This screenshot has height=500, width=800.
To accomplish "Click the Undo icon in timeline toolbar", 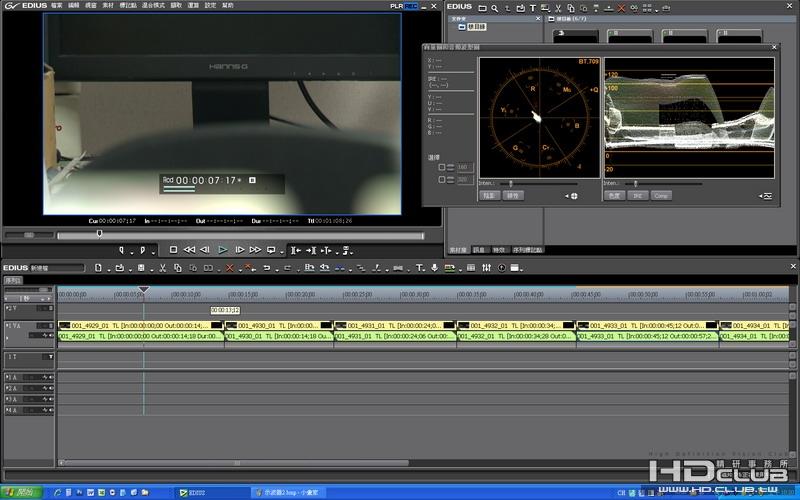I will pos(266,268).
